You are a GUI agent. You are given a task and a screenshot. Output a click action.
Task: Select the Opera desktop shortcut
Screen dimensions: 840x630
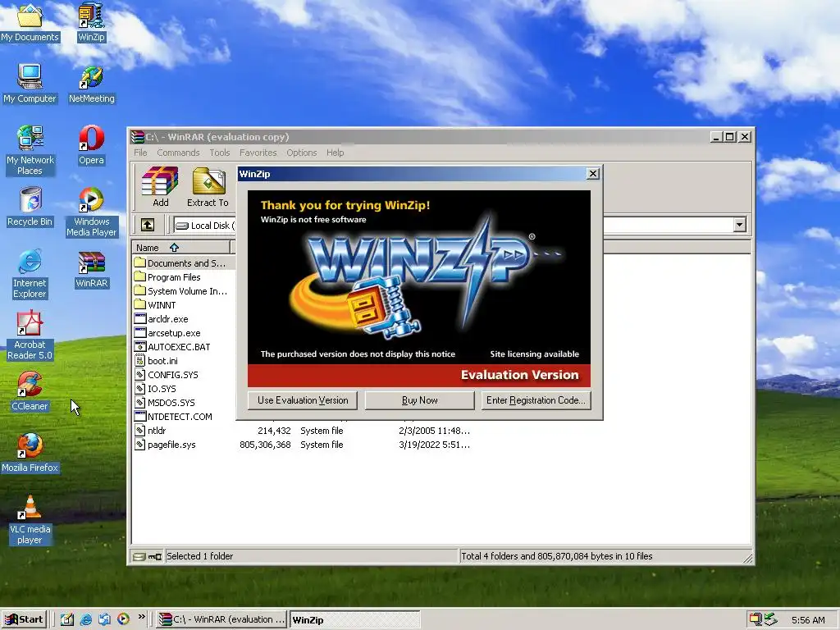tap(91, 146)
